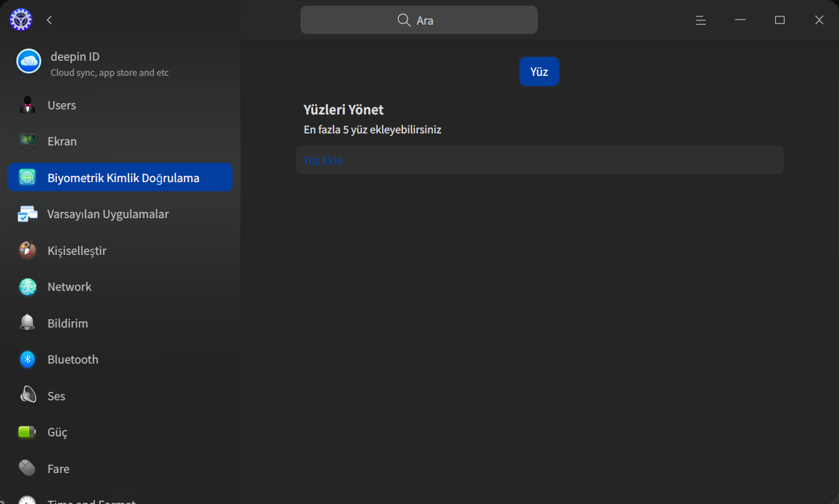The width and height of the screenshot is (839, 504).
Task: Open Ses sound settings label
Action: click(56, 396)
